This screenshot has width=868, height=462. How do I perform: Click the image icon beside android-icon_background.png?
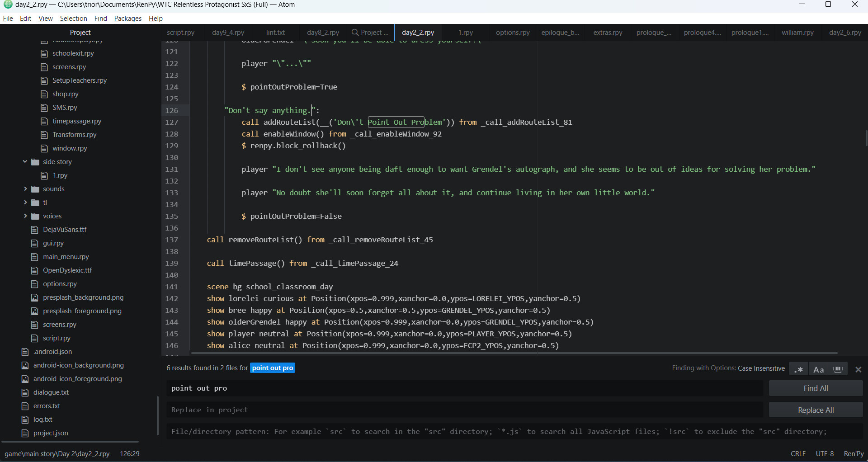(x=25, y=365)
